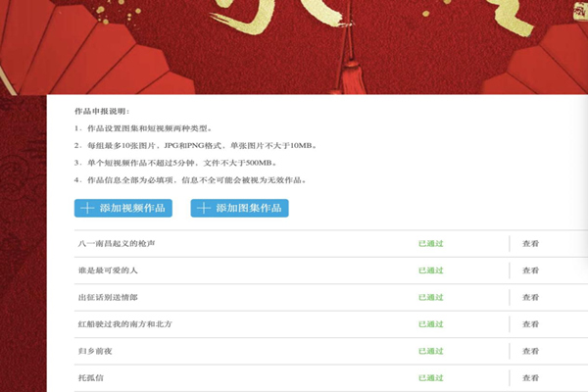Open 查看 for 红船驶过我的南方和北方
The height and width of the screenshot is (392, 588).
(x=530, y=324)
